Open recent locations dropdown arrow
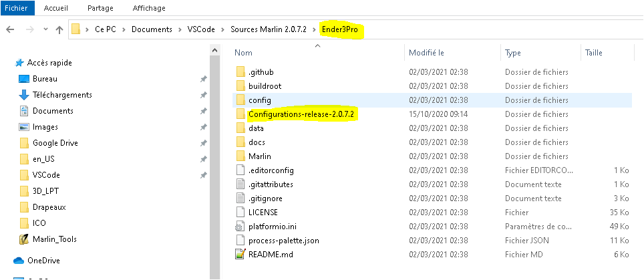644x280 pixels. [45, 29]
